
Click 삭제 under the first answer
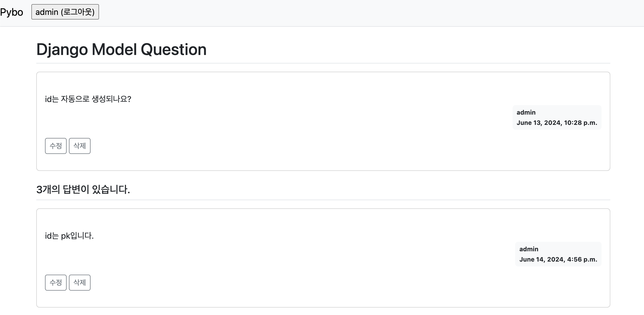pyautogui.click(x=79, y=283)
